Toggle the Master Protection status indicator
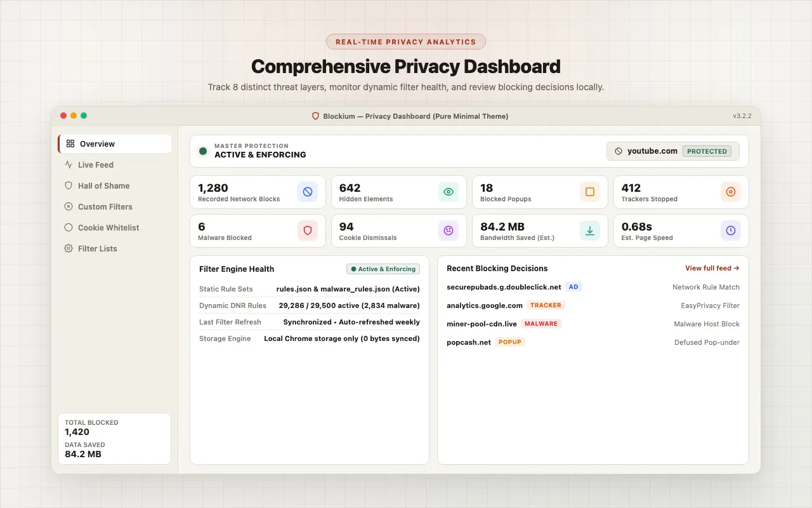This screenshot has width=812, height=508. click(203, 151)
